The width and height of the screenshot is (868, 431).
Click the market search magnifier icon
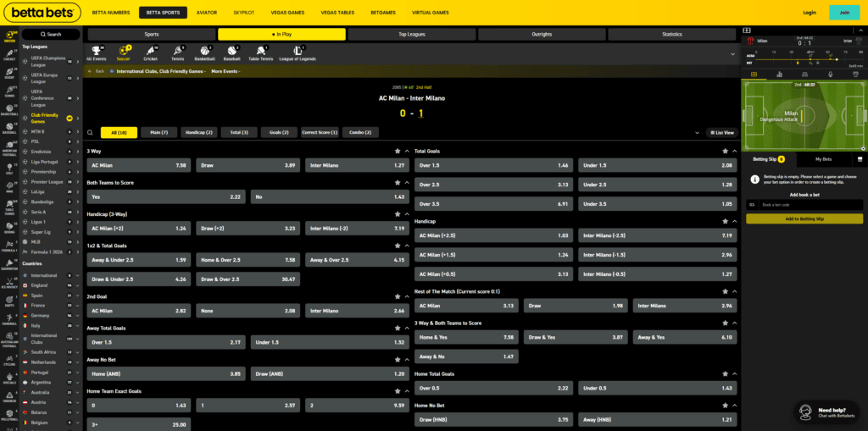90,133
